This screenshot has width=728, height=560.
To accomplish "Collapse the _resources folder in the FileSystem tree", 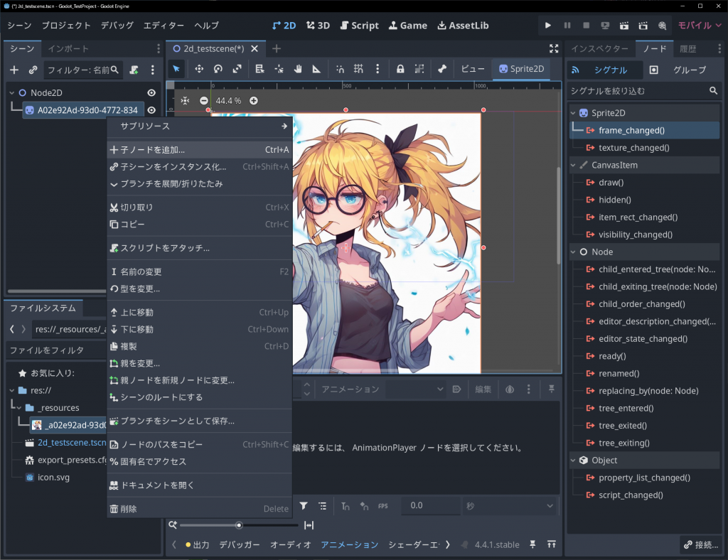I will 19,408.
